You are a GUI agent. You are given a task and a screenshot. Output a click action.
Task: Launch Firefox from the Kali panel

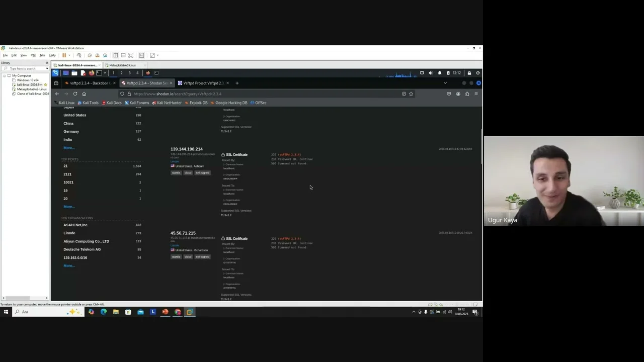[92, 73]
